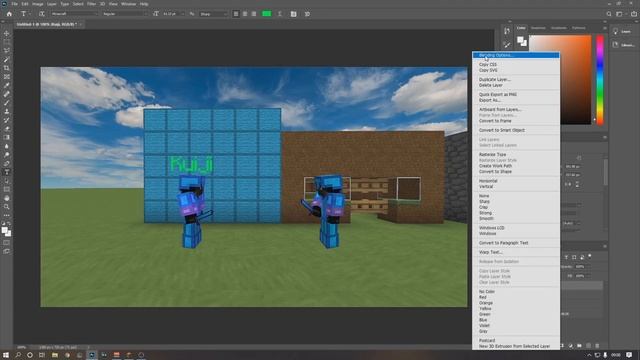Click the 3D button in options bar
Image resolution: width=640 pixels, height=360 pixels.
click(x=307, y=14)
